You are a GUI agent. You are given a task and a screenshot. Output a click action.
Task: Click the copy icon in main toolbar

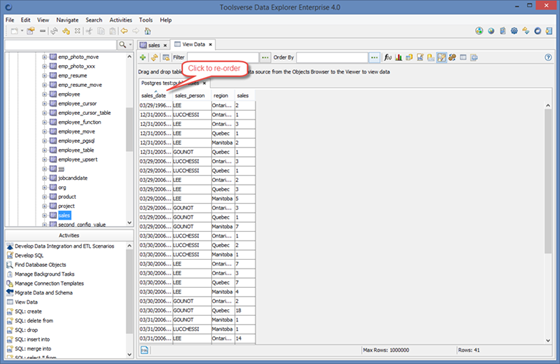pos(101,31)
